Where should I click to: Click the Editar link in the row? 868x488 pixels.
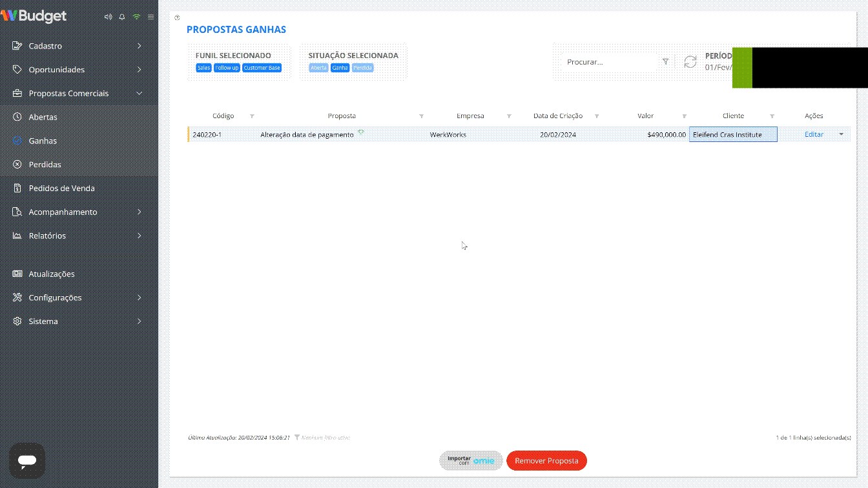coord(814,134)
